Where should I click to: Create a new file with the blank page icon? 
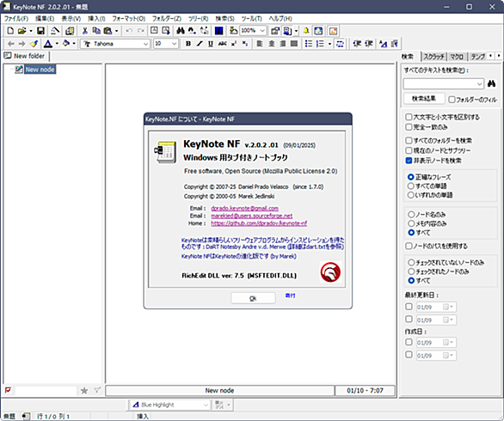[x=10, y=31]
